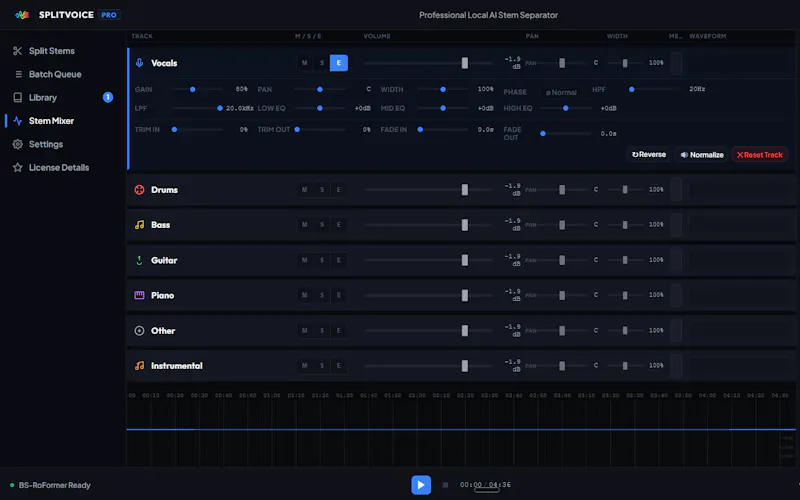Click the blue timeline waveform track
The image size is (800, 500).
pyautogui.click(x=461, y=430)
